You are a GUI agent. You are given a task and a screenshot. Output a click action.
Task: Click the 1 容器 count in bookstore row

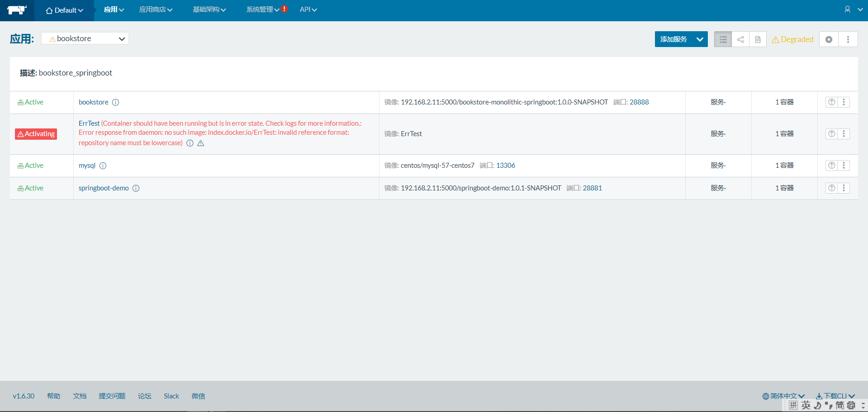click(784, 102)
